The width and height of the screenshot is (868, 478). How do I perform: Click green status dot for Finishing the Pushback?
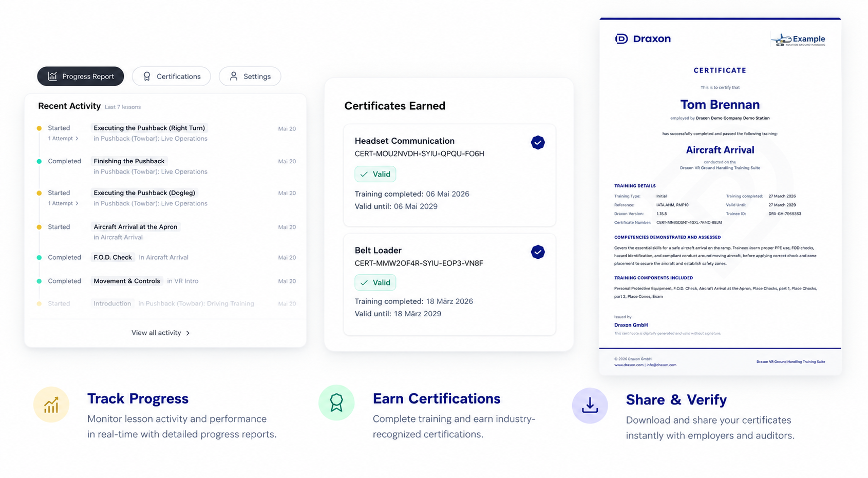click(x=39, y=161)
